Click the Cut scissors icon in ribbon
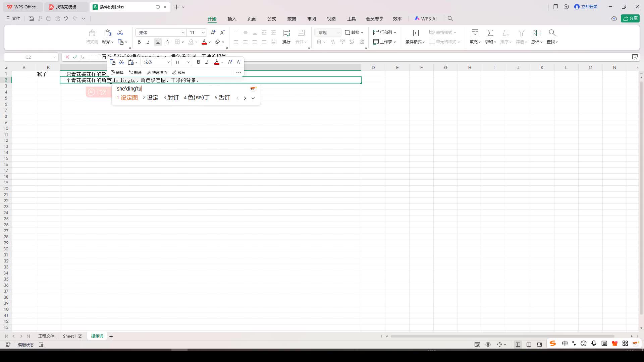This screenshot has height=362, width=644. tap(120, 33)
